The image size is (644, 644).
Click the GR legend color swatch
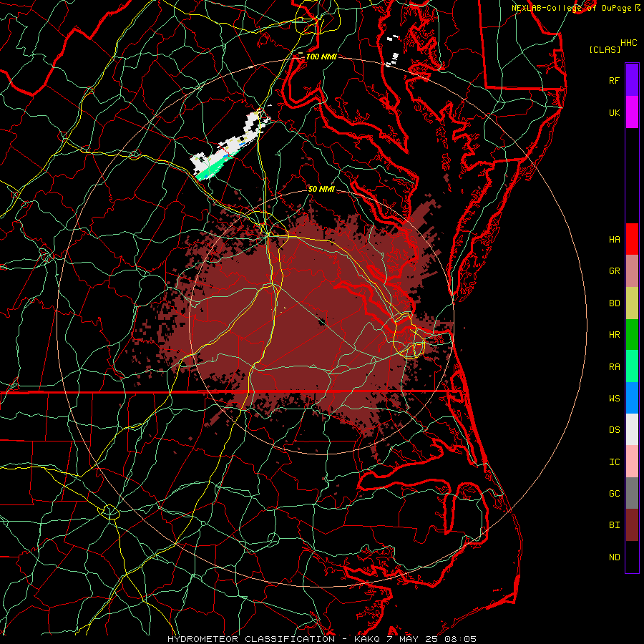click(632, 270)
